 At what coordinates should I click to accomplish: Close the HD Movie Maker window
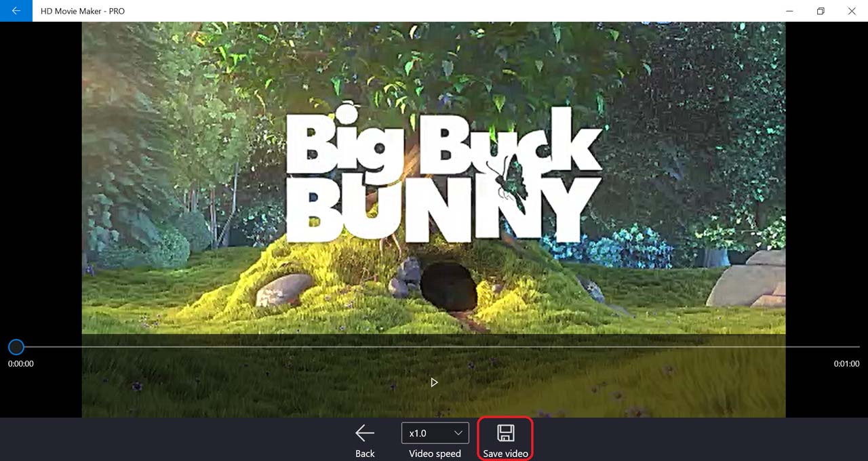coord(852,11)
